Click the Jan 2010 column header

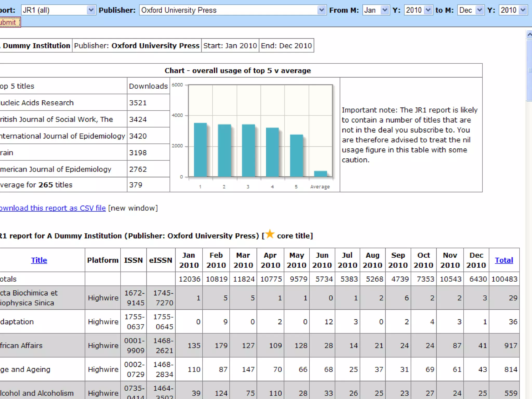point(189,260)
